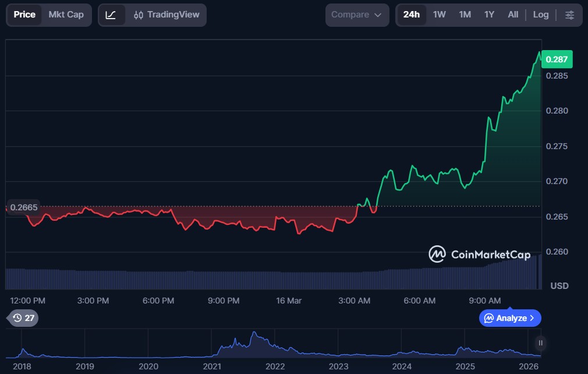Screen dimensions: 588x374
Task: Select the 1W time range
Action: click(x=439, y=15)
